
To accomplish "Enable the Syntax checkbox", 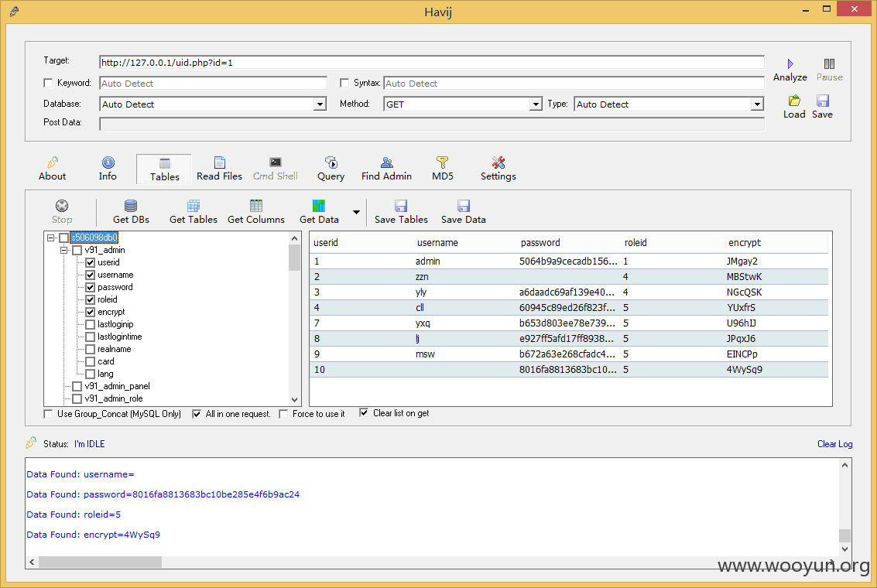I will pyautogui.click(x=344, y=83).
